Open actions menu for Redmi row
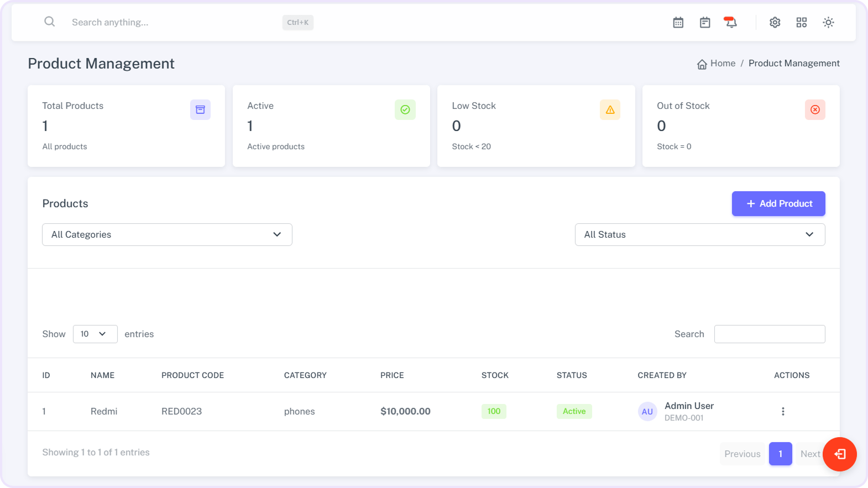The width and height of the screenshot is (868, 488). (x=782, y=411)
